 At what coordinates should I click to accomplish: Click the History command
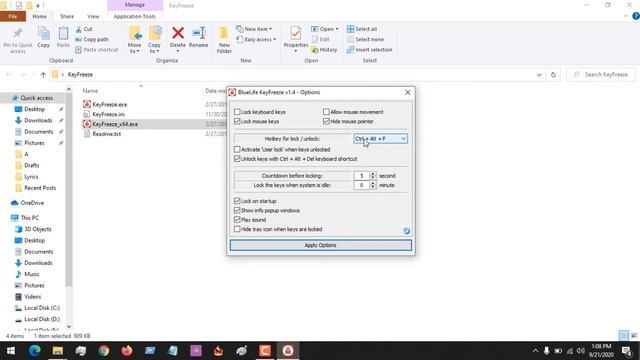point(324,50)
